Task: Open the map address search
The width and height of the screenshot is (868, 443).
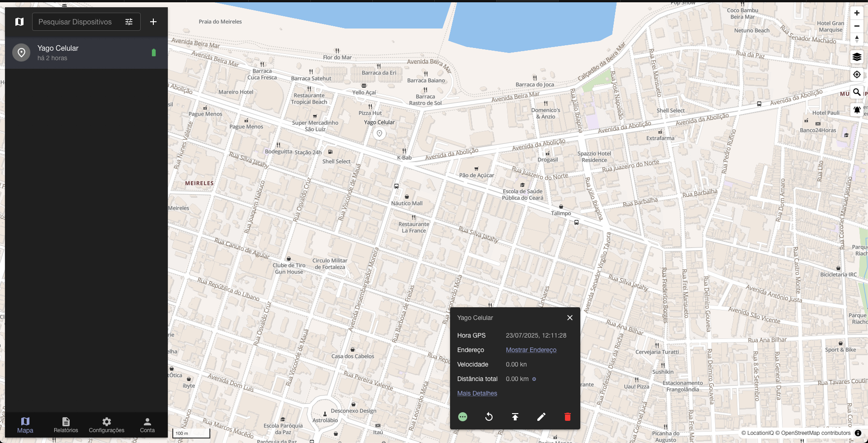Action: [x=857, y=92]
